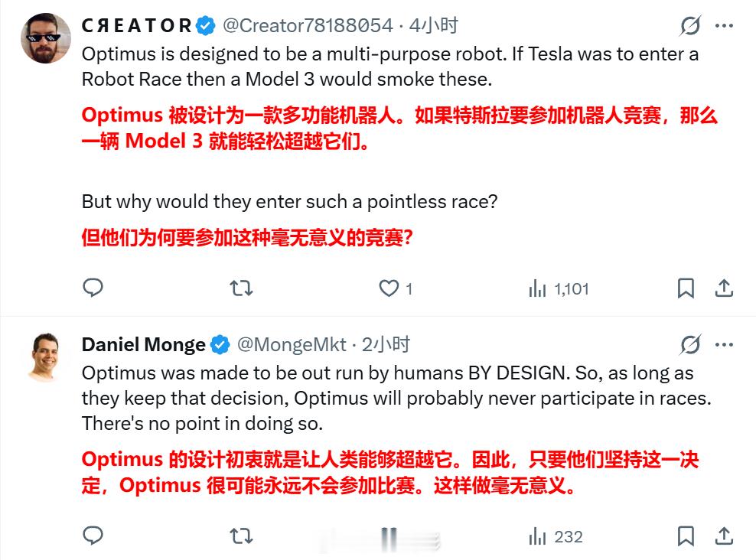Image resolution: width=756 pixels, height=560 pixels.
Task: Reply to CREATOR's tweet
Action: coord(93,289)
